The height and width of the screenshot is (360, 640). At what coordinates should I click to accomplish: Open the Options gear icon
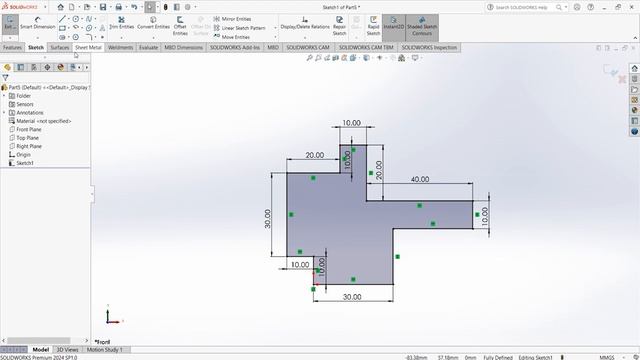point(188,7)
